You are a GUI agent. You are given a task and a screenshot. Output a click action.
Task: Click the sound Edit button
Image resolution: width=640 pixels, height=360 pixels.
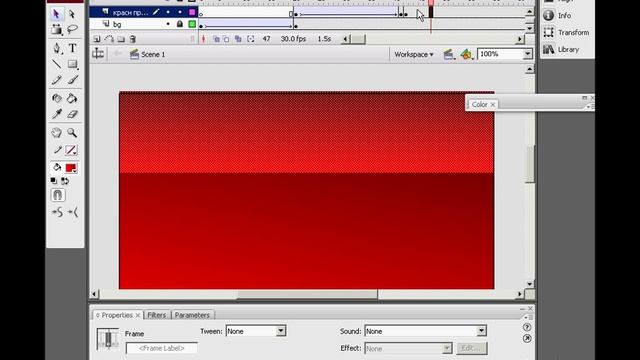pyautogui.click(x=472, y=348)
